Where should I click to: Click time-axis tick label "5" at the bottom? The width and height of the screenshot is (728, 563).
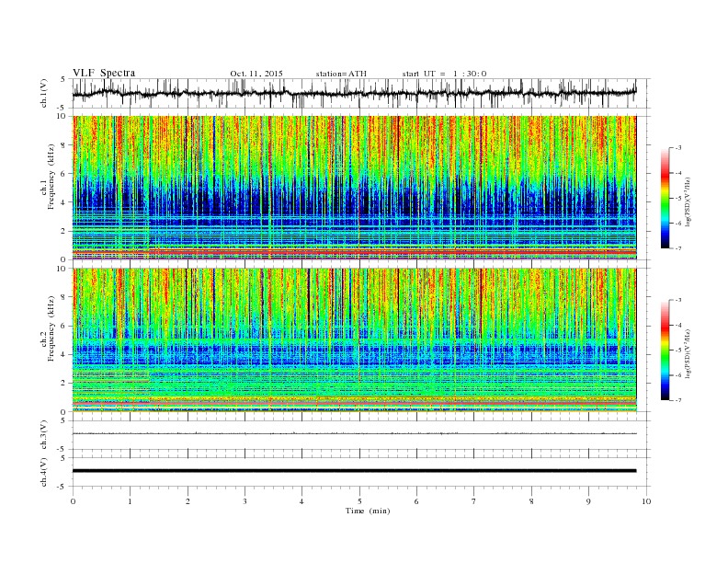coord(359,501)
